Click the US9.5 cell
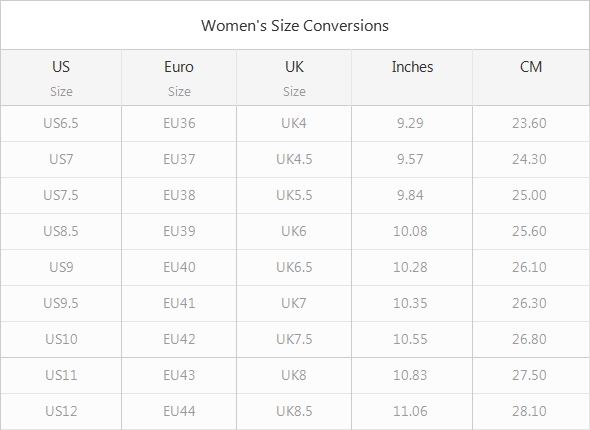This screenshot has width=590, height=430. click(61, 303)
